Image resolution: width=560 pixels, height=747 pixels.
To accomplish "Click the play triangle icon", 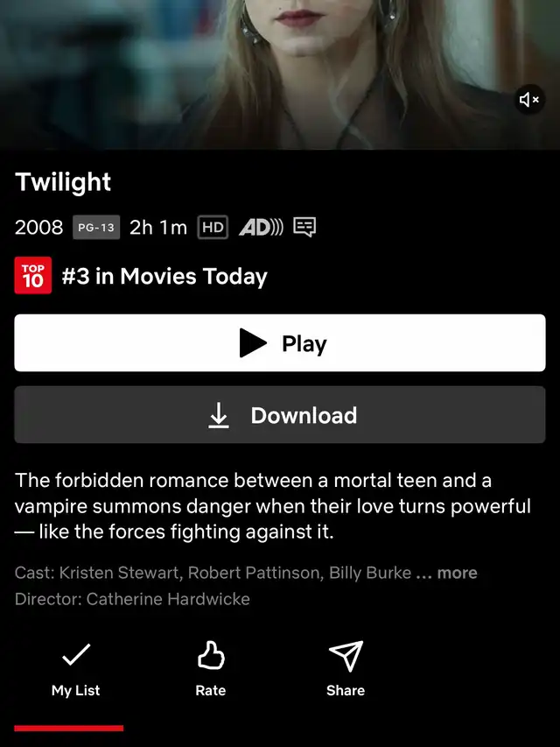I will click(253, 342).
